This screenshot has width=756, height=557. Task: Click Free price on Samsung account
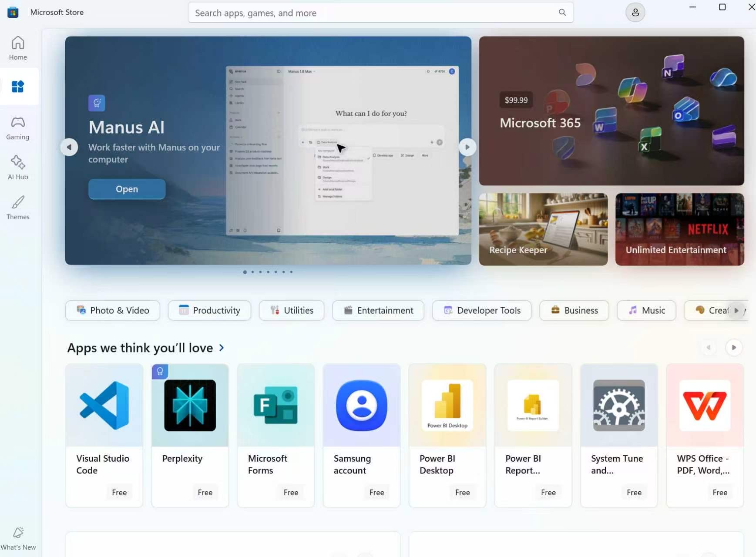coord(376,492)
